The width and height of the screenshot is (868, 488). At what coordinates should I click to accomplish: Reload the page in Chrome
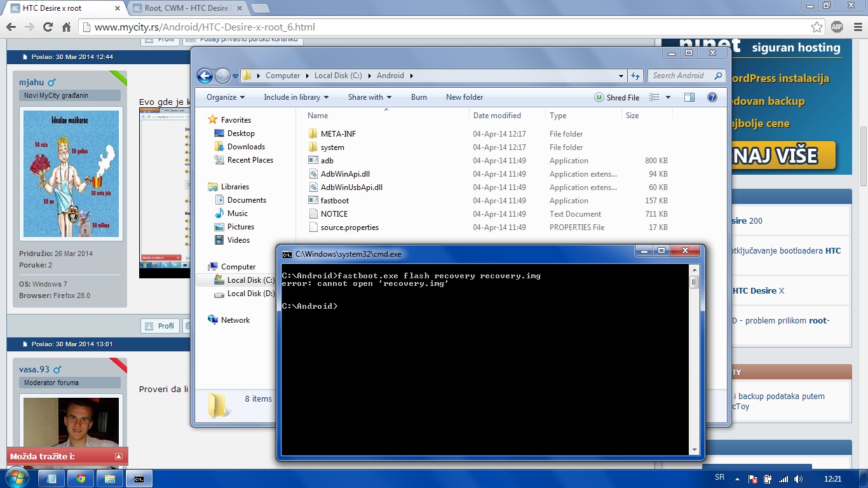point(48,27)
